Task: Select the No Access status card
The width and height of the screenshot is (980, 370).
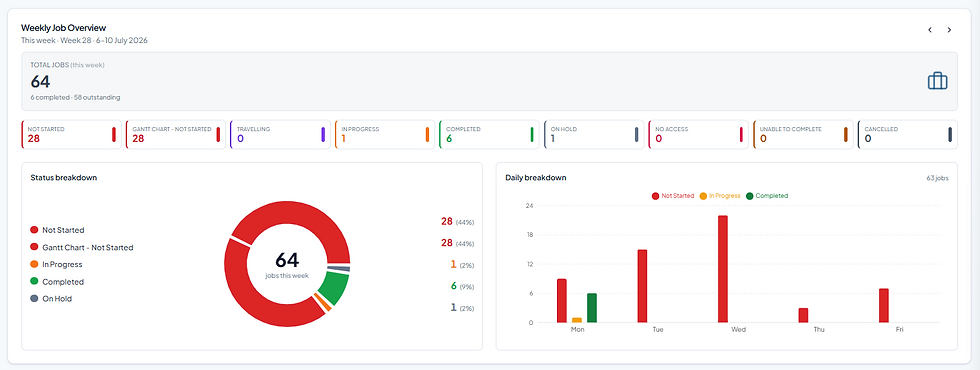Action: (x=698, y=134)
